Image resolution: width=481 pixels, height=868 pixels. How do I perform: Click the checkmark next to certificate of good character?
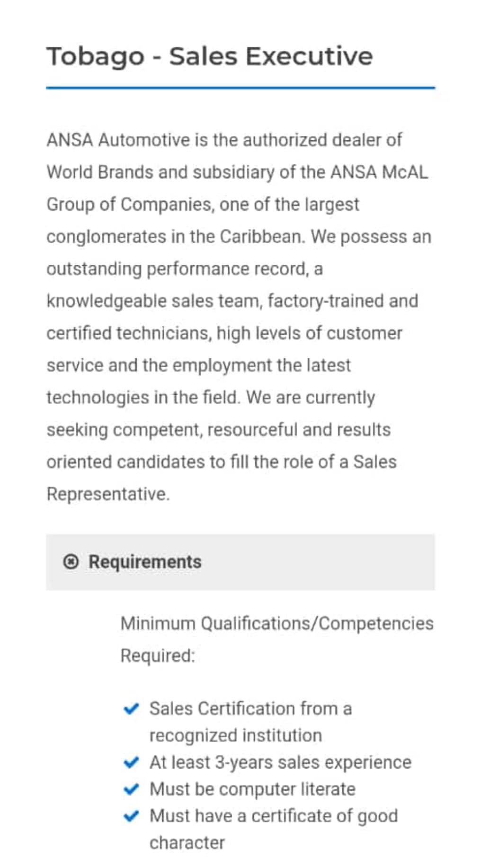click(x=131, y=816)
